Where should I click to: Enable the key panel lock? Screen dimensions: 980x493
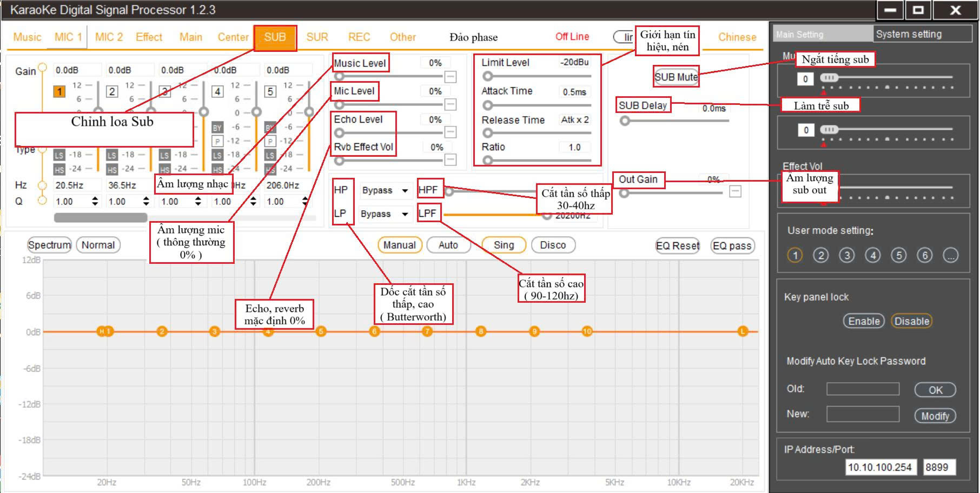(864, 321)
